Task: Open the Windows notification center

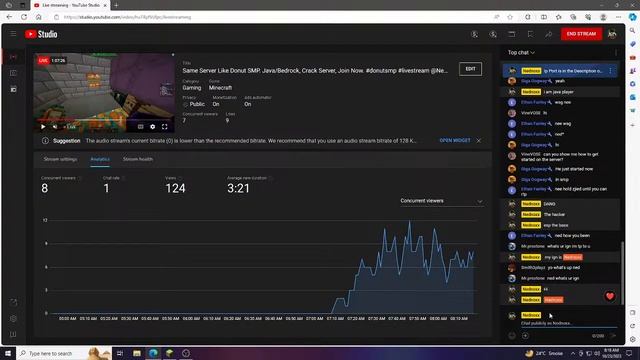Action: click(x=629, y=353)
